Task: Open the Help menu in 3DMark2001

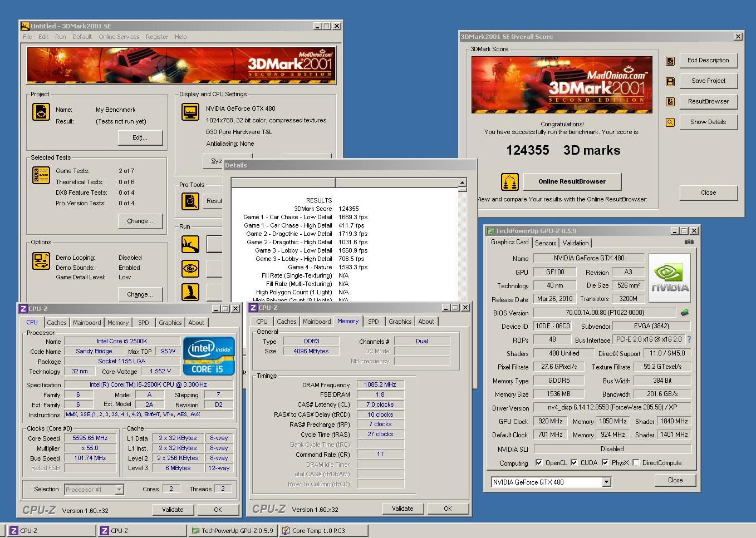Action: (180, 37)
